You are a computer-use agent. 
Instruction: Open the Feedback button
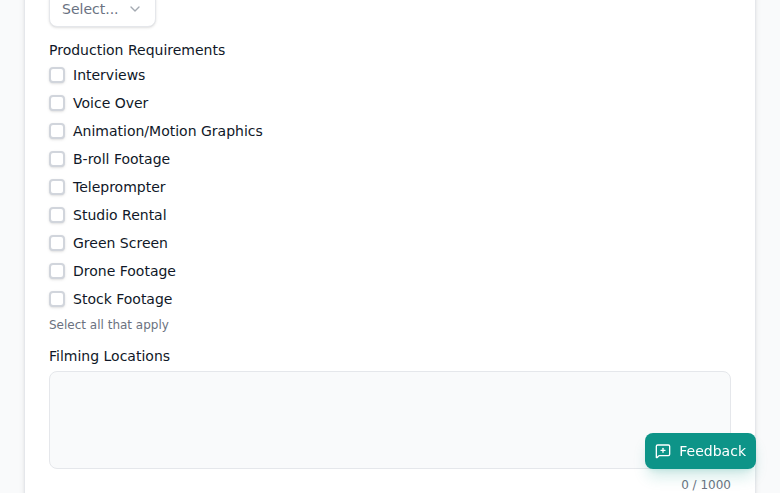pos(700,451)
